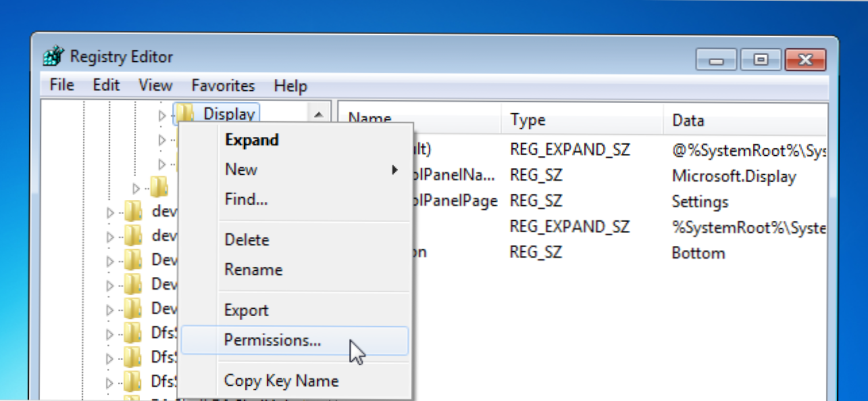Viewport: 868px width, 401px height.
Task: Expand the Display key using its tree arrow
Action: (x=162, y=116)
